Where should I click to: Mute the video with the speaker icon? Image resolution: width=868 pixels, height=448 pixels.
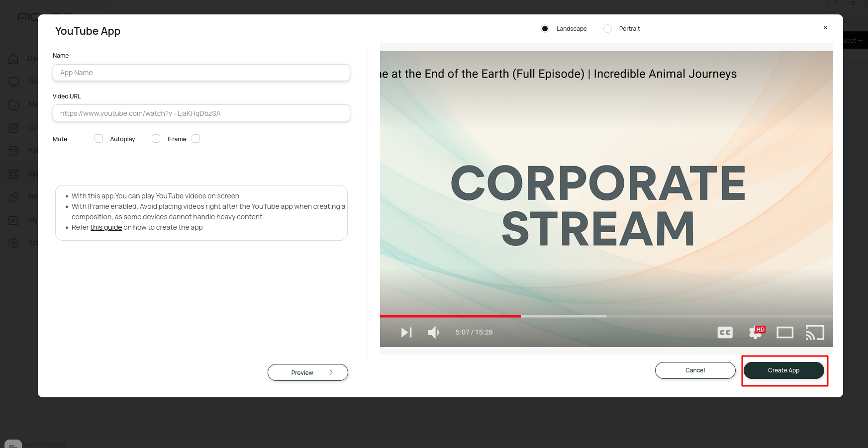pos(433,332)
